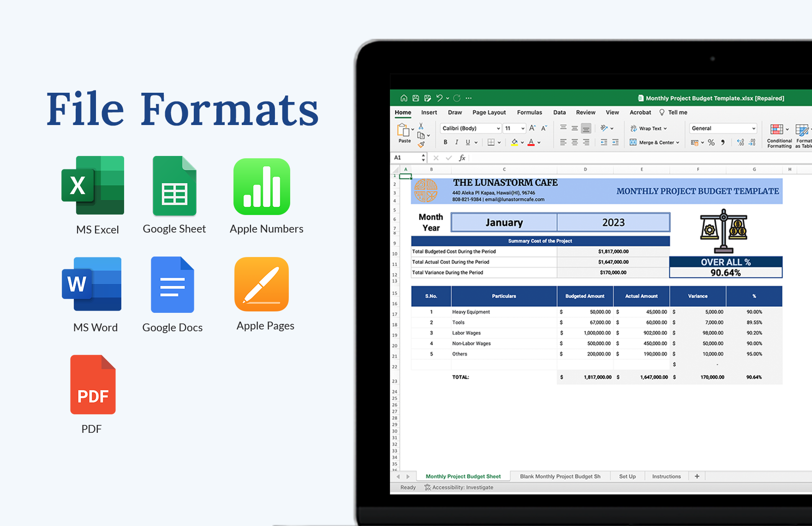
Task: Expand the accounting currency format arrow
Action: tap(703, 143)
